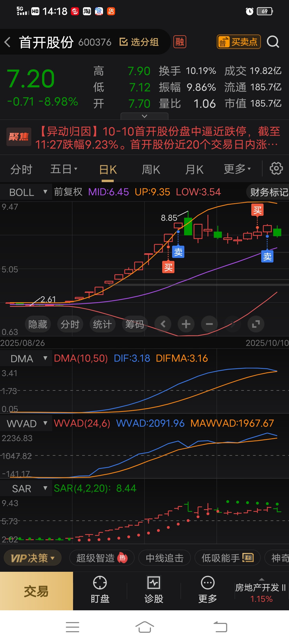289x644 pixels.
Task: Switch to 分时 intraday tab
Action: click(x=21, y=169)
